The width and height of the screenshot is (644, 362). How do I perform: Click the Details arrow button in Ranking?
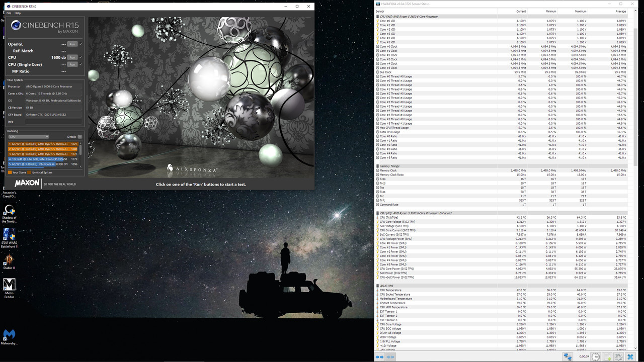79,137
